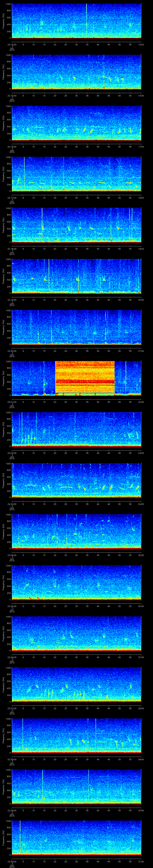Image resolution: width=153 pixels, height=868 pixels.
Task: Click the 22:26:00 start time label
Action: point(12,657)
